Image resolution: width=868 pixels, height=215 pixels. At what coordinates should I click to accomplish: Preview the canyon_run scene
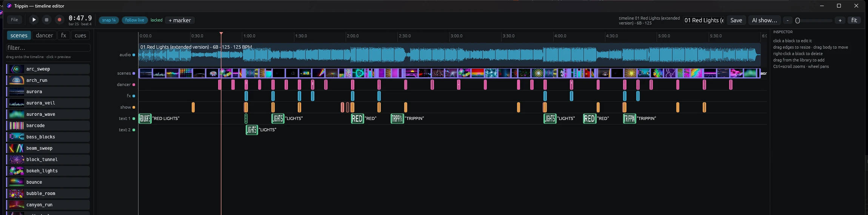pyautogui.click(x=48, y=205)
